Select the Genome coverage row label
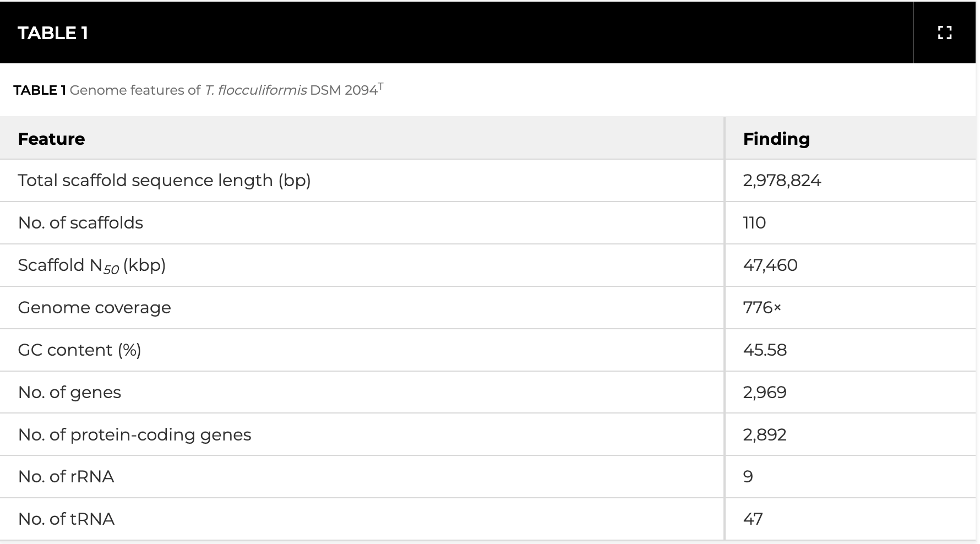Image resolution: width=980 pixels, height=544 pixels. pos(94,308)
